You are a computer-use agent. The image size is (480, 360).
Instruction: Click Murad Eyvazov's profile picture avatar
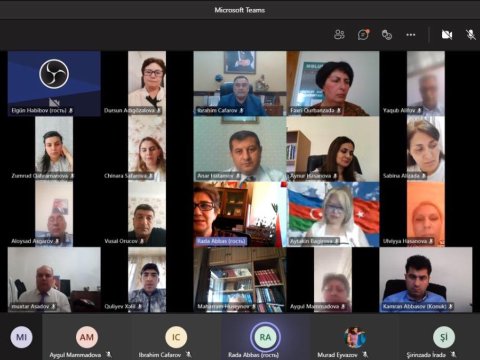[x=355, y=337]
